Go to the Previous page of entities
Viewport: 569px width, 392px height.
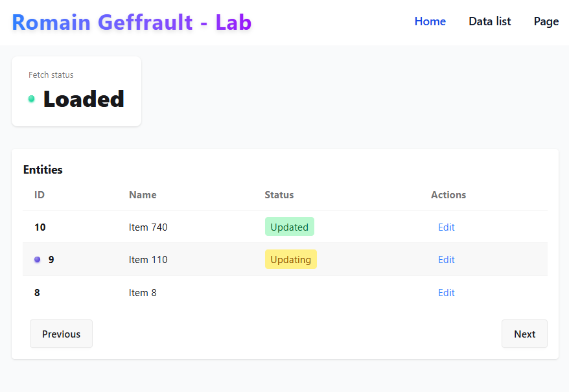pyautogui.click(x=61, y=334)
